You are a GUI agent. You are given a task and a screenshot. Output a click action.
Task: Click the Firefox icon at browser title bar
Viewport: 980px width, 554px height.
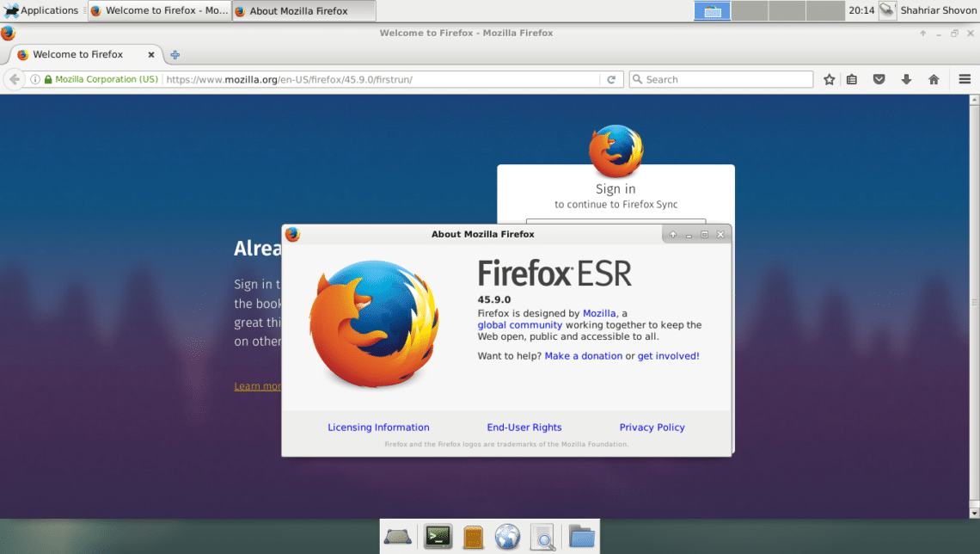[8, 34]
